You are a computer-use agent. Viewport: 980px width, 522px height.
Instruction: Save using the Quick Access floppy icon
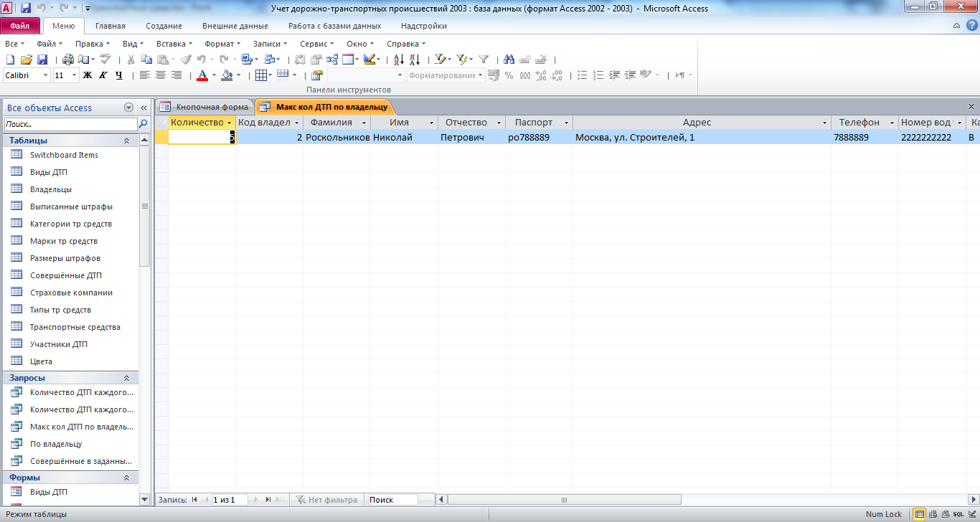click(x=26, y=9)
